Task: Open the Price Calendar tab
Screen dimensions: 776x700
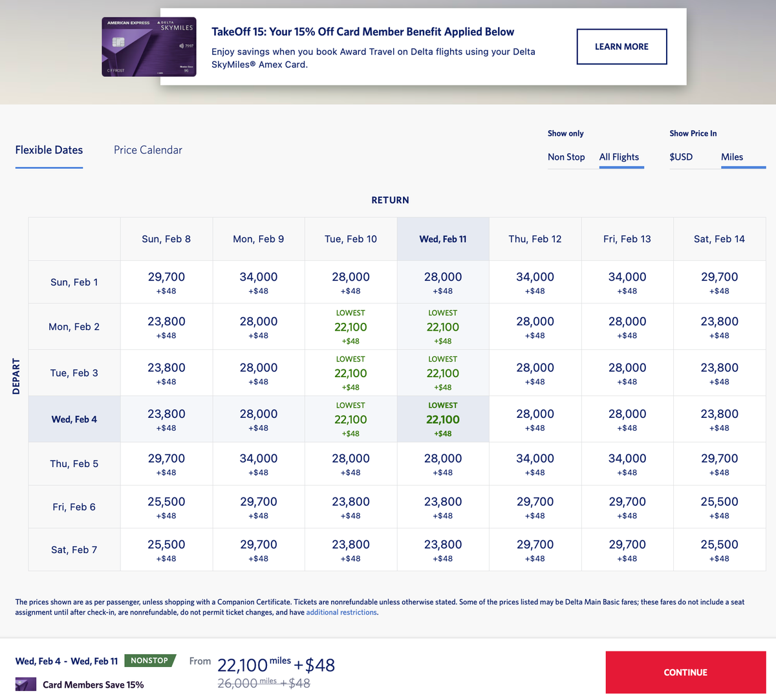Action: coord(148,150)
